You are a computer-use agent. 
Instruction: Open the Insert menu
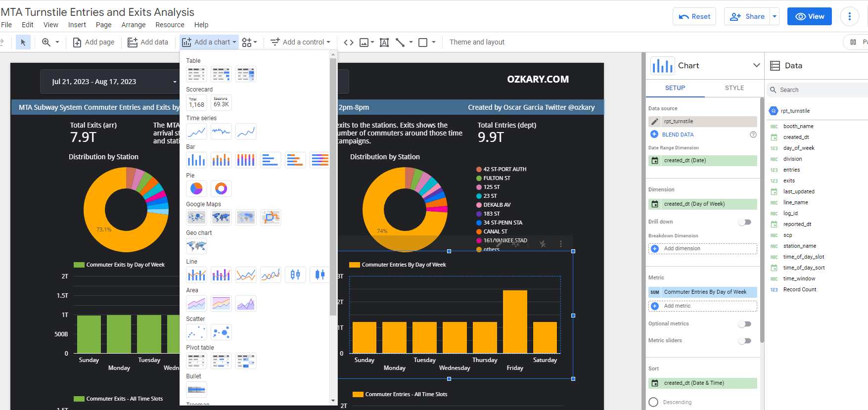click(77, 25)
